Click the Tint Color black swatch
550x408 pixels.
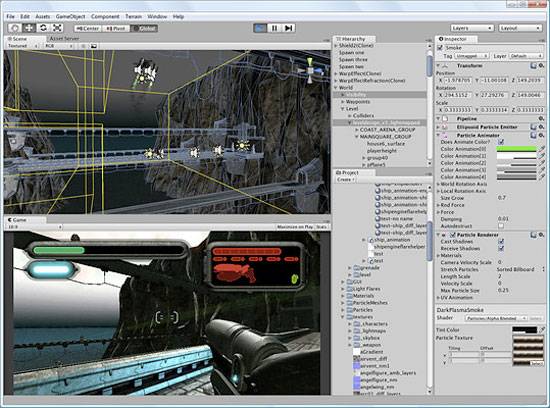pyautogui.click(x=524, y=329)
